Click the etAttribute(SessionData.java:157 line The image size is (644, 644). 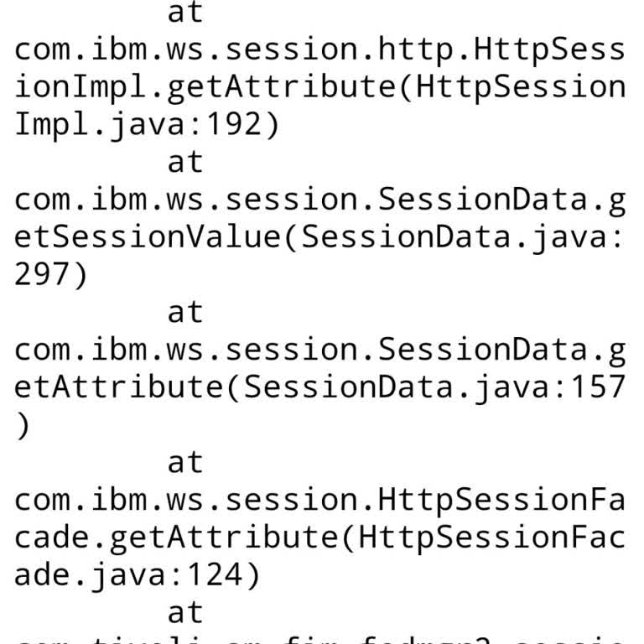coord(319,388)
